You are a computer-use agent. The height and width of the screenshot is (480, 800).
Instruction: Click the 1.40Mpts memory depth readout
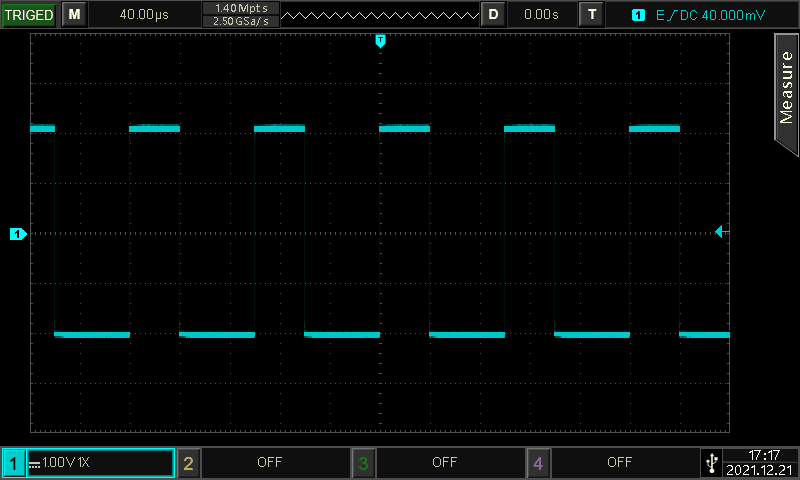[x=240, y=8]
